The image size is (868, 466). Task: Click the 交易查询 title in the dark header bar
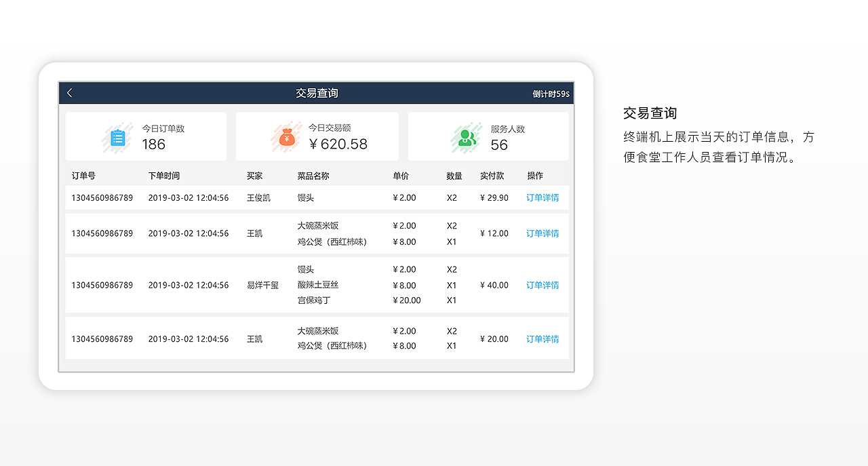pyautogui.click(x=317, y=93)
